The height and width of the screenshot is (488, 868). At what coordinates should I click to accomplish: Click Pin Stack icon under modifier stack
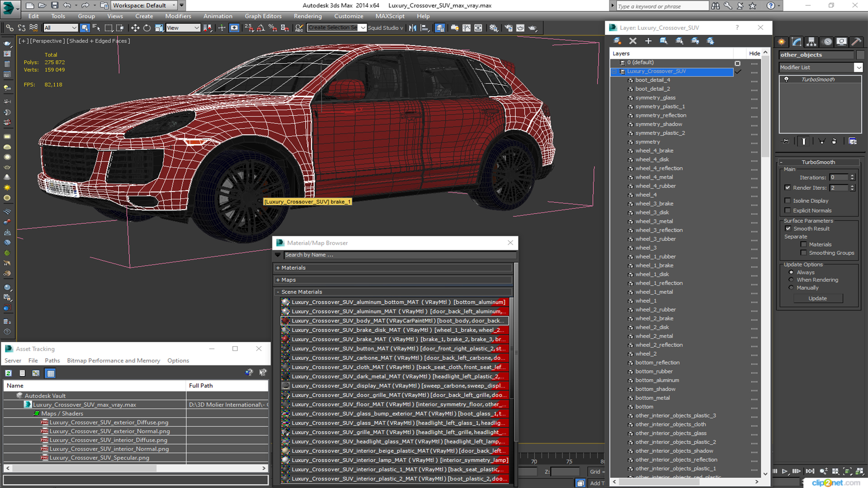786,141
